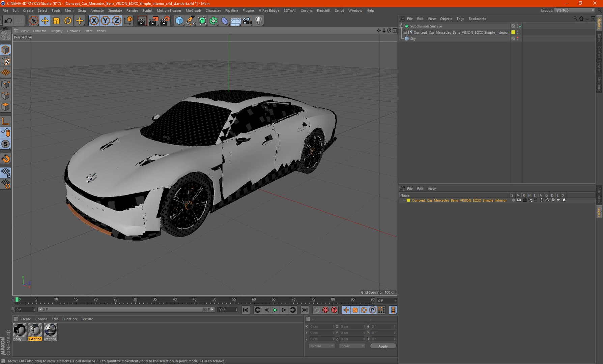Image resolution: width=603 pixels, height=364 pixels.
Task: Select the exterior material thumbnail
Action: point(35,332)
